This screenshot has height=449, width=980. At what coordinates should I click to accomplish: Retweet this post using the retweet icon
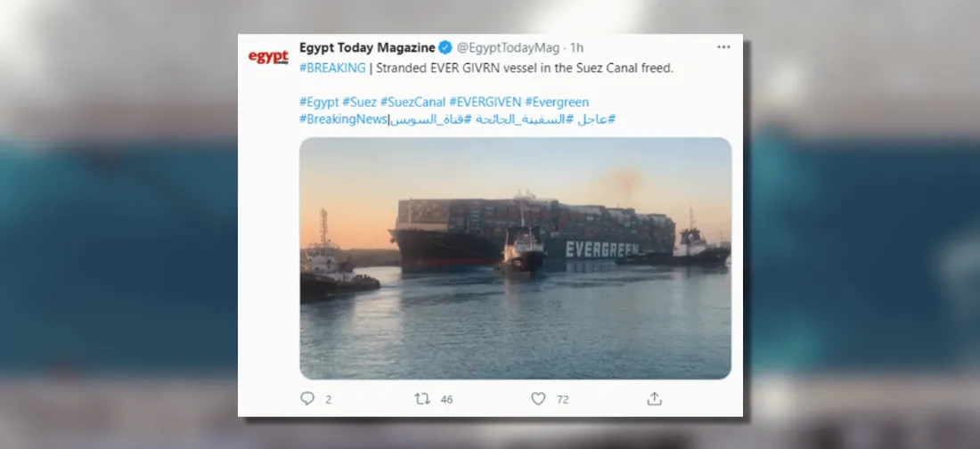(422, 399)
